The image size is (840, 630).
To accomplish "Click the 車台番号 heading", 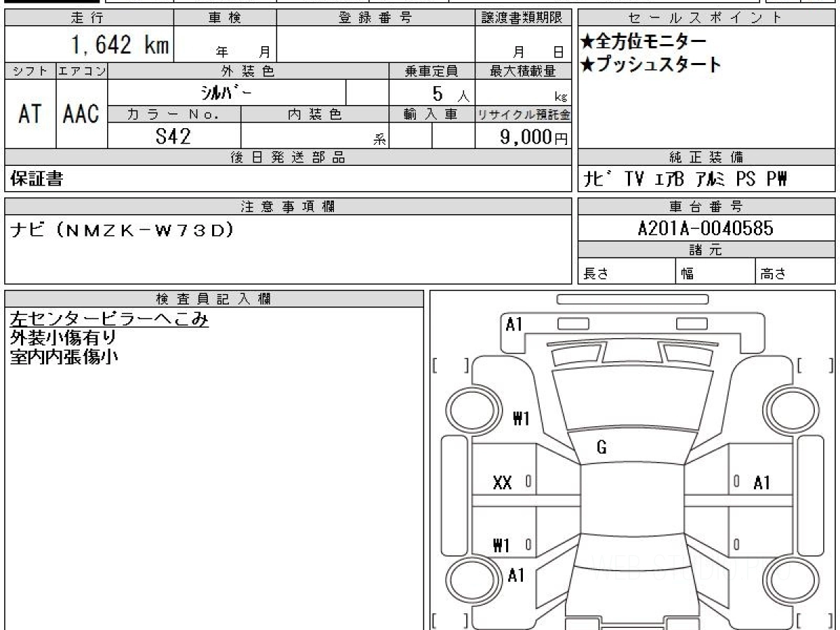I will (706, 206).
